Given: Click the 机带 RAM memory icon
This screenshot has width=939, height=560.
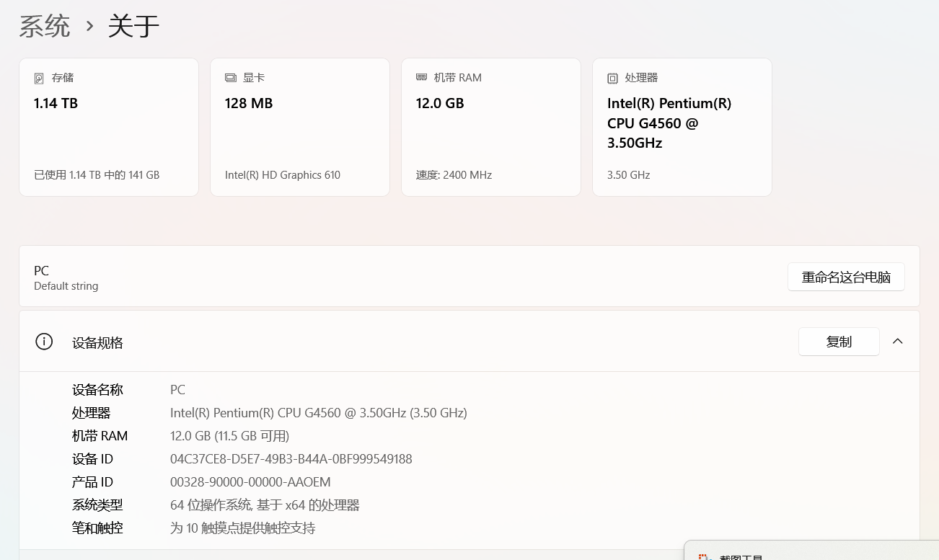Looking at the screenshot, I should [x=422, y=77].
